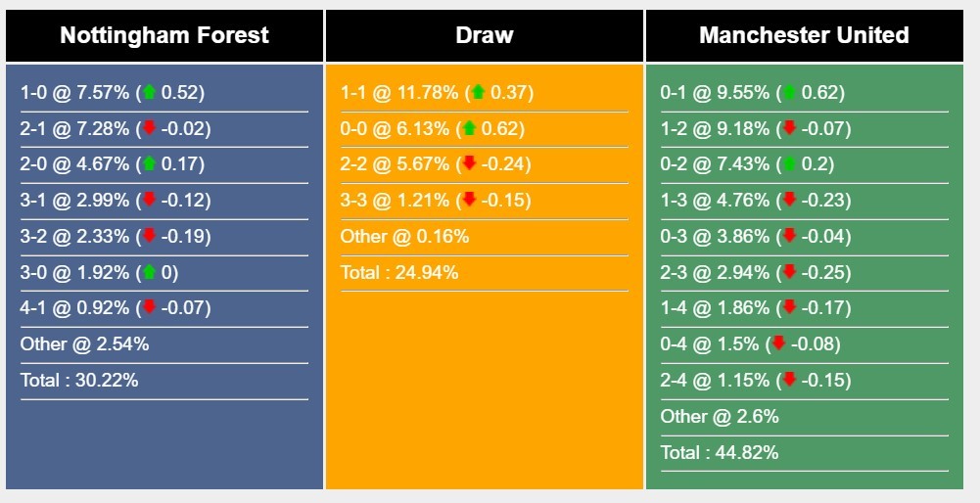Click the green arrow beside 0-0 draw
Image resolution: width=980 pixels, height=503 pixels.
469,128
